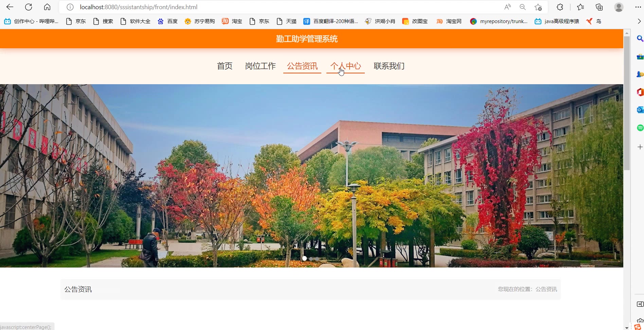Open the 个人中心 navigation tab
644x330 pixels.
(345, 66)
